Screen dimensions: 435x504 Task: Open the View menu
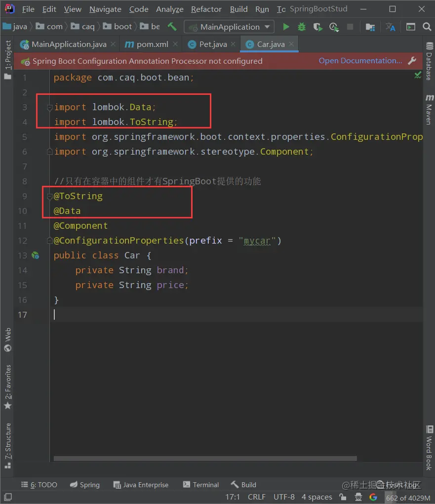73,9
